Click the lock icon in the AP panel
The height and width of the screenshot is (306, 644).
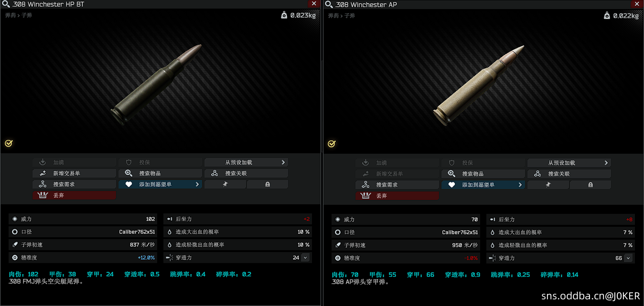590,185
